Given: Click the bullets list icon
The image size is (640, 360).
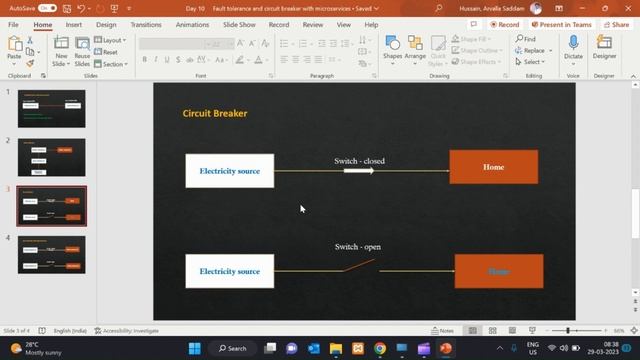Looking at the screenshot, I should point(284,43).
